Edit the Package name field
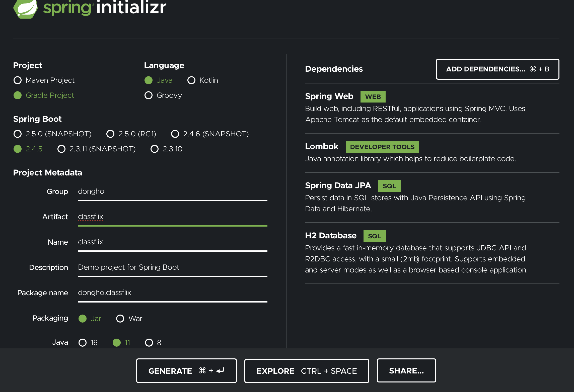Image resolution: width=574 pixels, height=392 pixels. (x=172, y=293)
